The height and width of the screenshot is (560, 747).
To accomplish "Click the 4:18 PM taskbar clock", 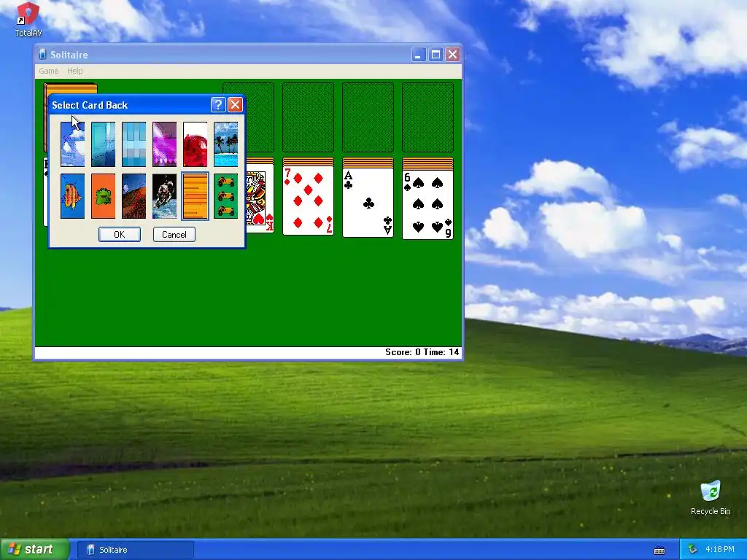I will tap(720, 550).
